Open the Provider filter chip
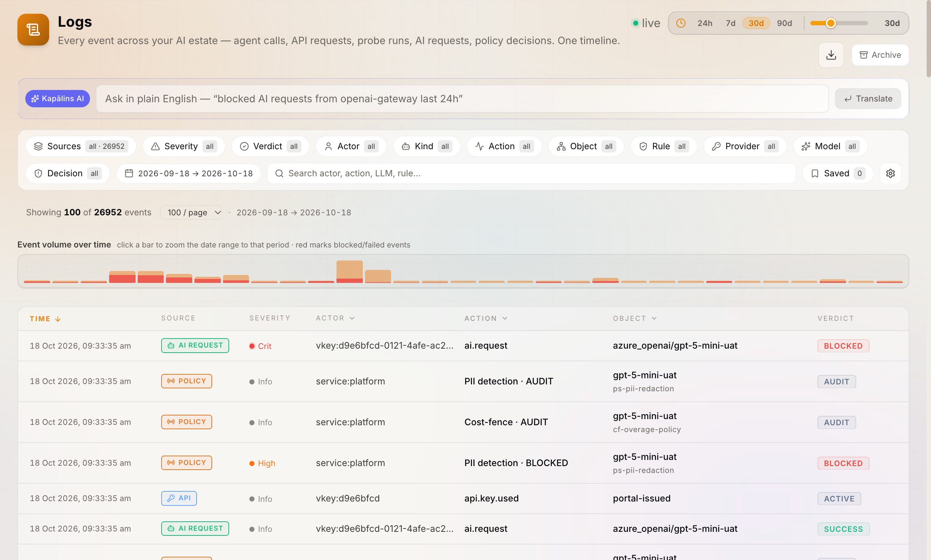 pyautogui.click(x=745, y=146)
